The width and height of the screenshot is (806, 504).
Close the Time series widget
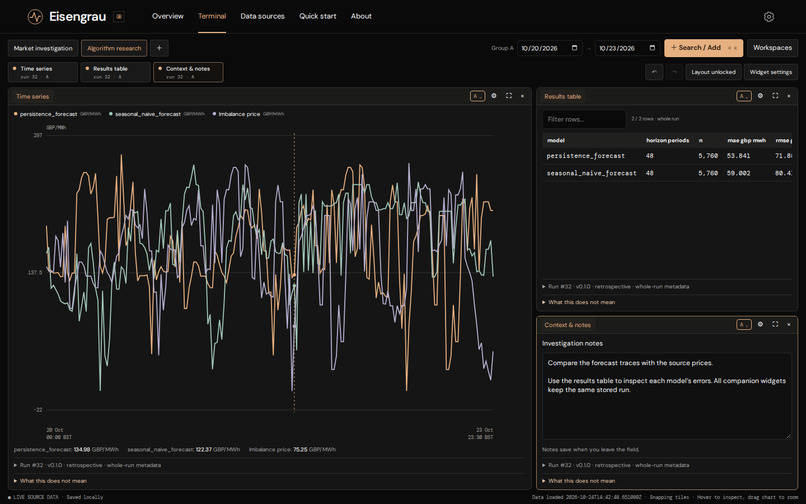(x=522, y=96)
